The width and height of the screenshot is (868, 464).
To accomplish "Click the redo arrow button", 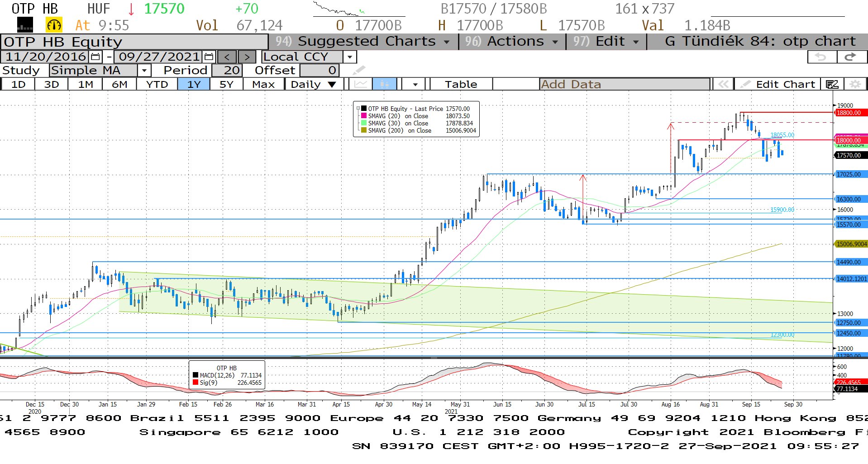I will pos(851,57).
